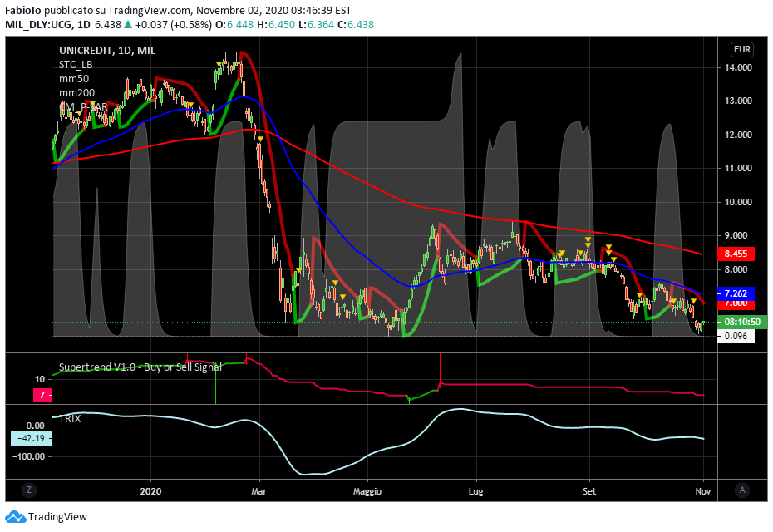The height and width of the screenshot is (532, 773).
Task: Click the -42.19 TRIX value label
Action: tap(31, 438)
